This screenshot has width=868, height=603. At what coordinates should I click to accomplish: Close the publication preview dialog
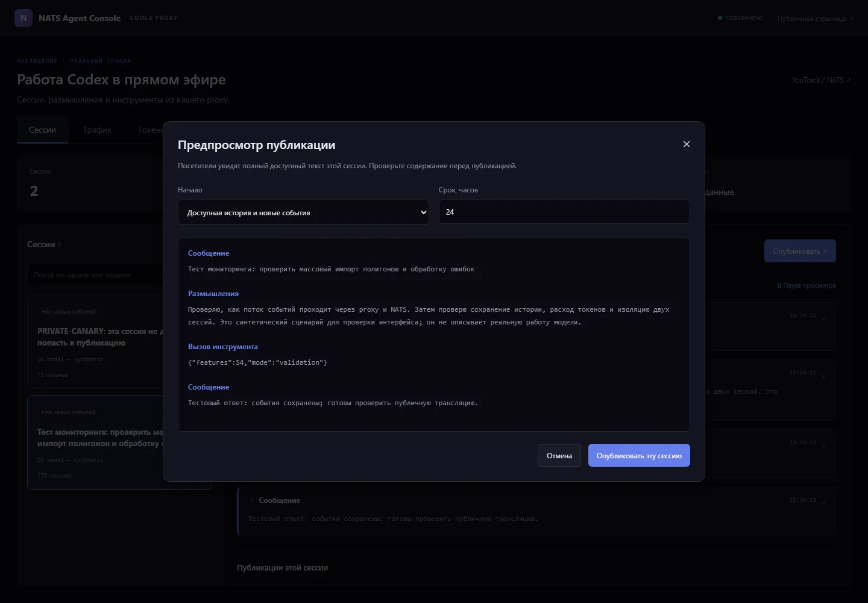click(687, 144)
